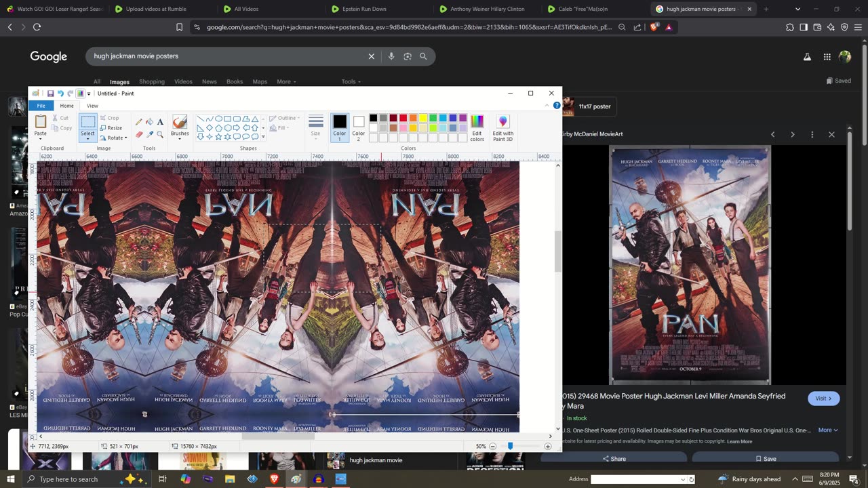Click the Redo arrow in Paint quick access
The image size is (868, 488).
70,94
